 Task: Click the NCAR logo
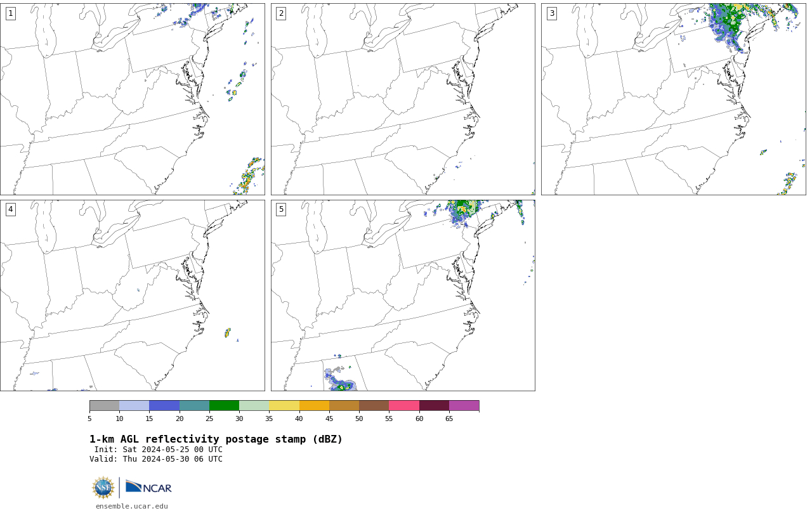tap(148, 487)
